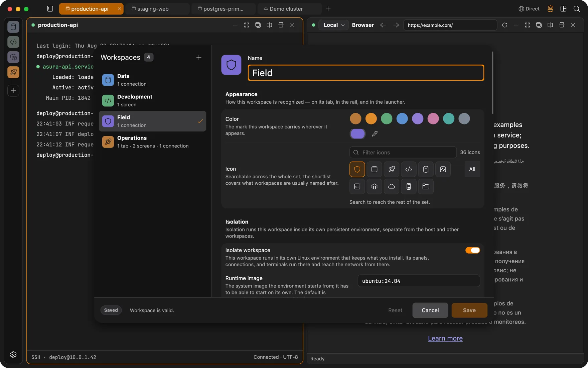Select the shield icon in the icon grid
Screen dimensions: 588x368
pos(357,169)
